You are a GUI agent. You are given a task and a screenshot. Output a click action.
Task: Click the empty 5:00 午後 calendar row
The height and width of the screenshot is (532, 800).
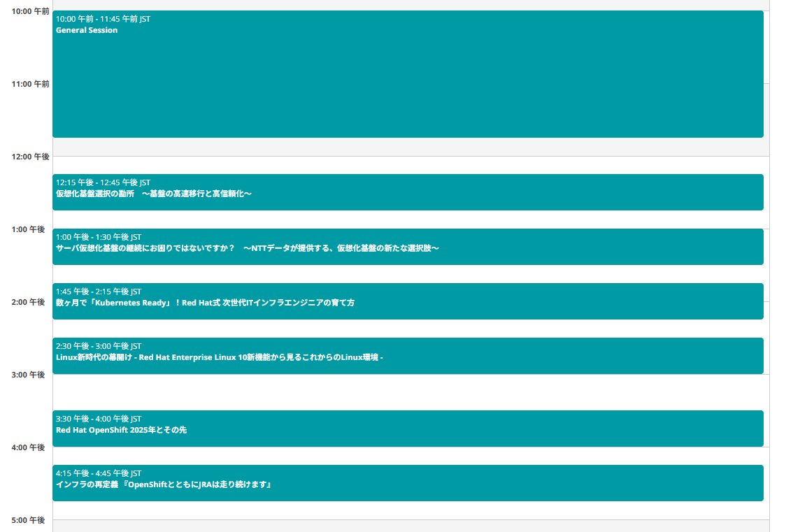pos(408,526)
